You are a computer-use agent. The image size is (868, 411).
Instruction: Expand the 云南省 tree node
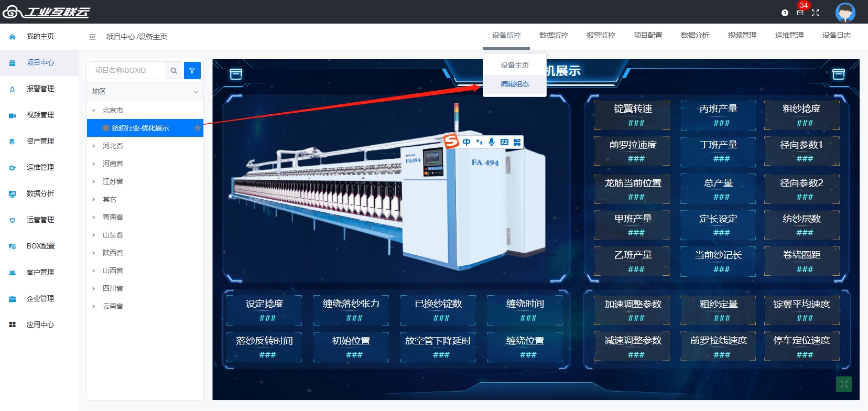94,307
